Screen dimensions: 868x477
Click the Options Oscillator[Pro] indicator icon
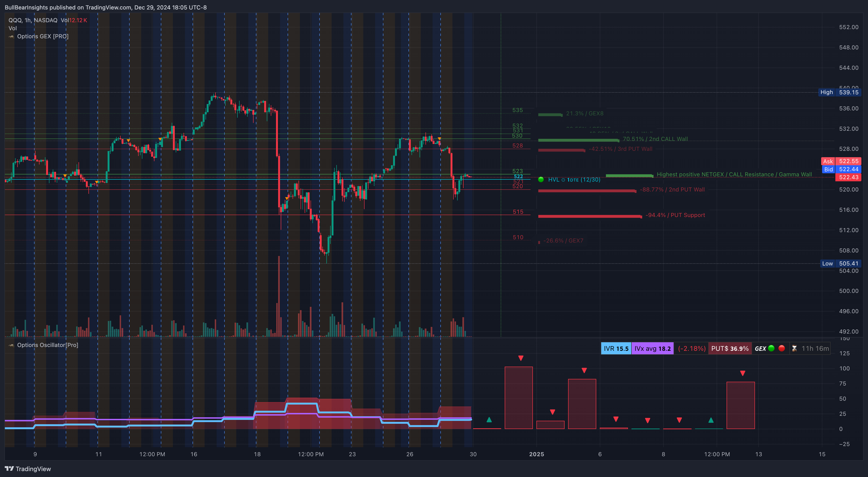[11, 345]
